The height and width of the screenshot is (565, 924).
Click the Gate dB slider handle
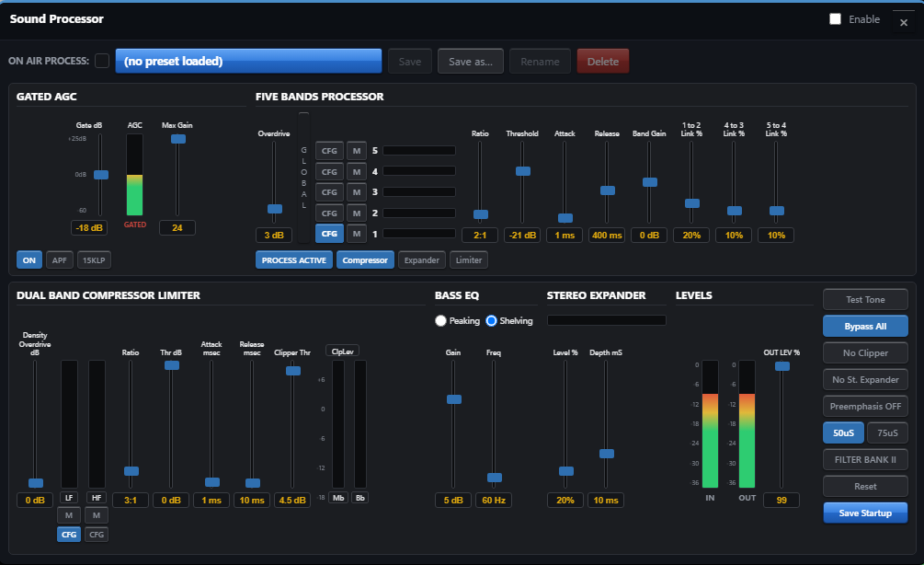pos(101,175)
